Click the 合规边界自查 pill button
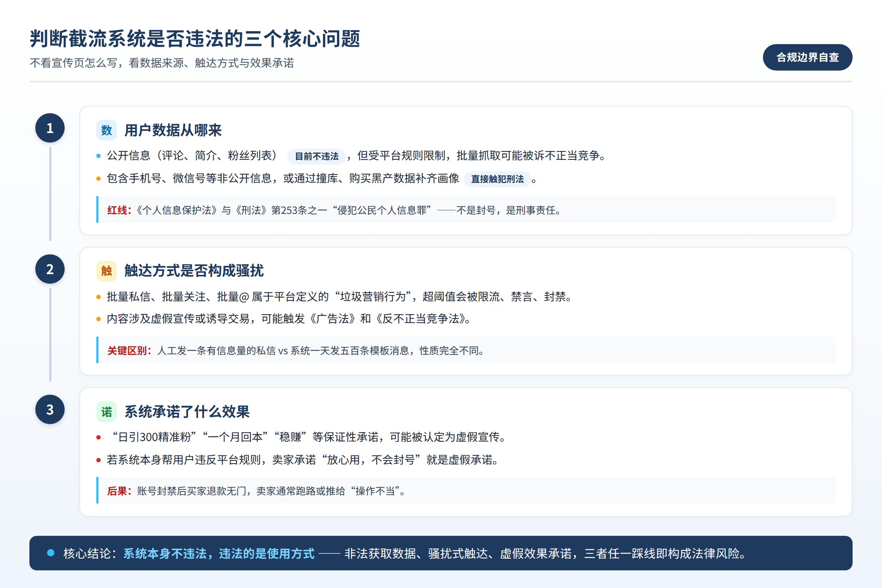The height and width of the screenshot is (588, 882). click(807, 57)
